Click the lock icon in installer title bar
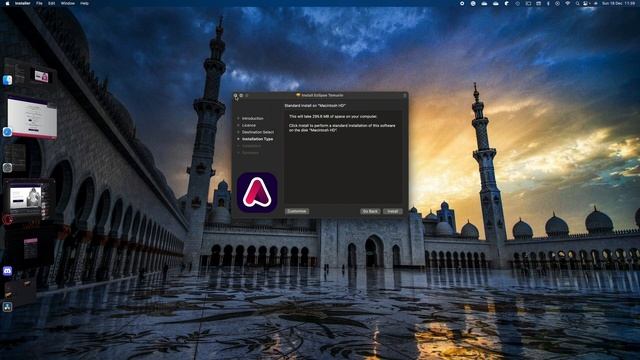The image size is (640, 360). [x=405, y=96]
